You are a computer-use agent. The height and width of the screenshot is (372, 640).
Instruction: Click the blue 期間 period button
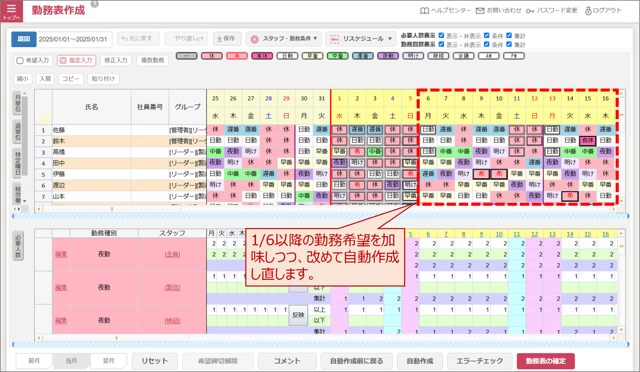click(x=24, y=39)
